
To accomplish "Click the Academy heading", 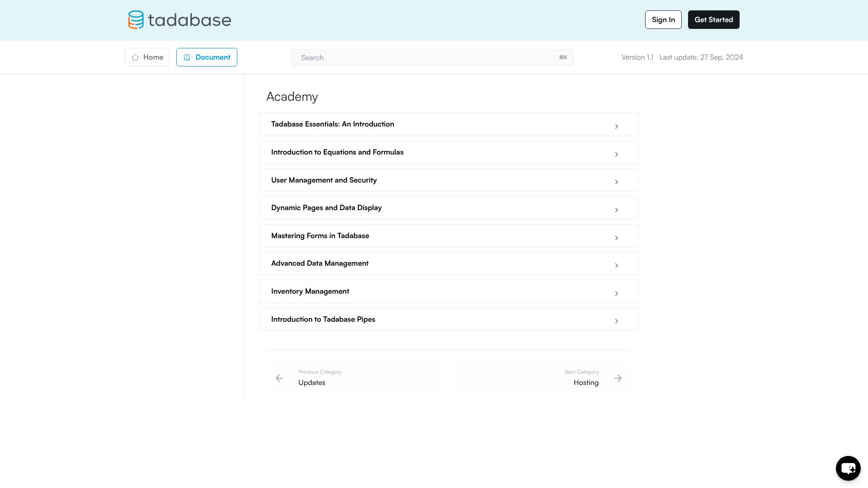I will point(292,97).
